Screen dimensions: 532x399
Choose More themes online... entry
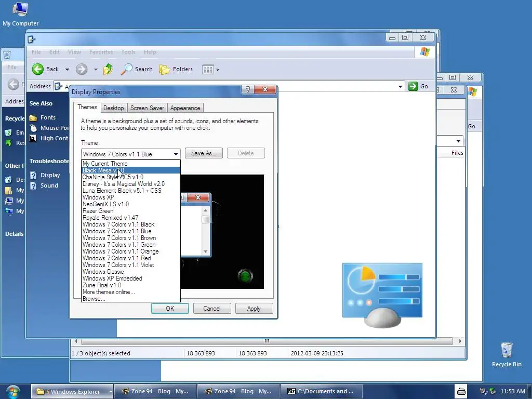(130, 292)
